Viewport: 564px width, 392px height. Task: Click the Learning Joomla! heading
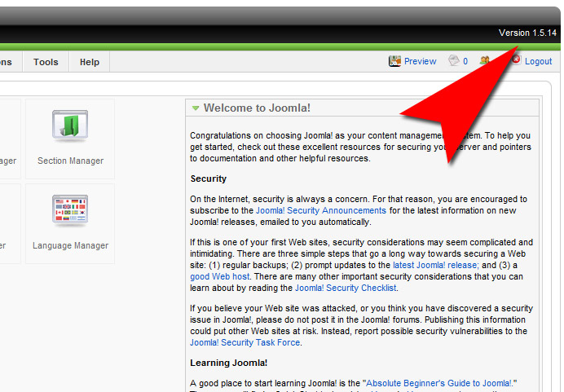tap(229, 363)
